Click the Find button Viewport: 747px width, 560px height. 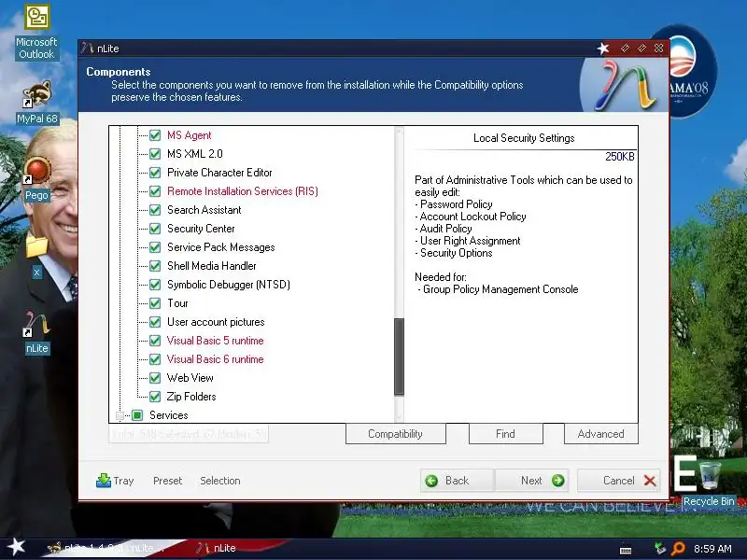click(x=505, y=434)
